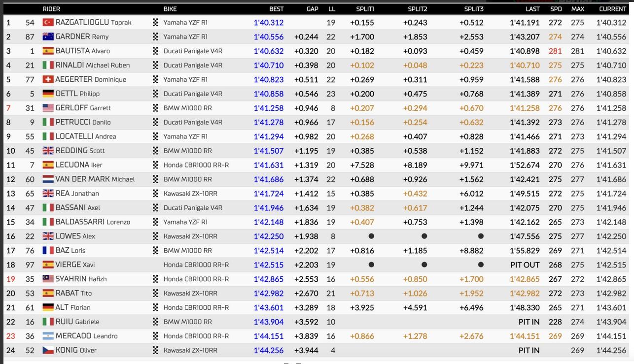Click the Split1 black dot in Lowes row

(371, 236)
